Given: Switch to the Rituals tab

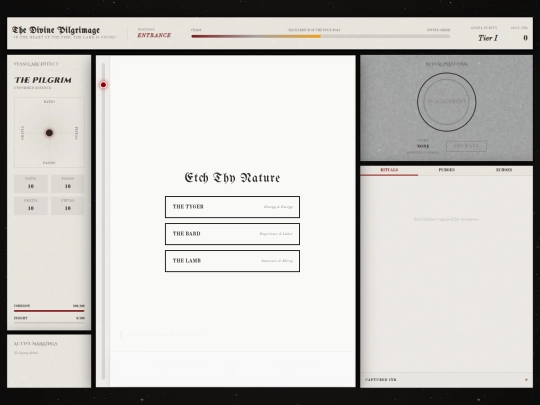Looking at the screenshot, I should click(389, 170).
